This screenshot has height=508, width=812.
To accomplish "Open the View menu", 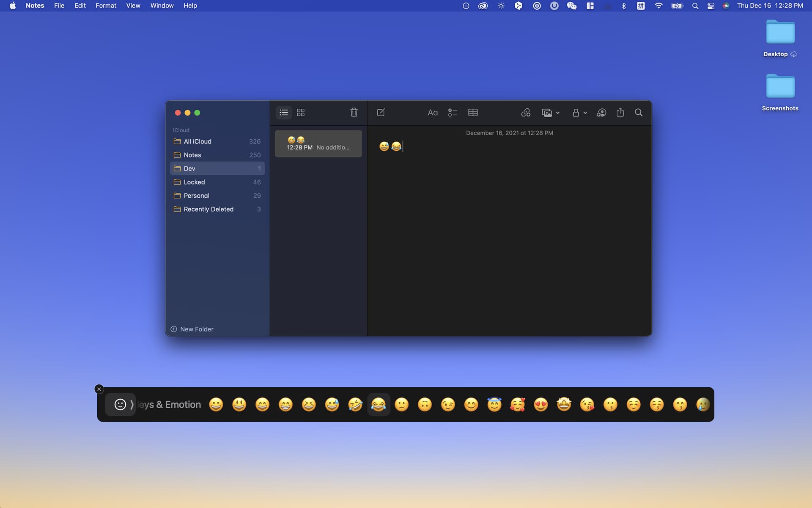I will tap(133, 6).
